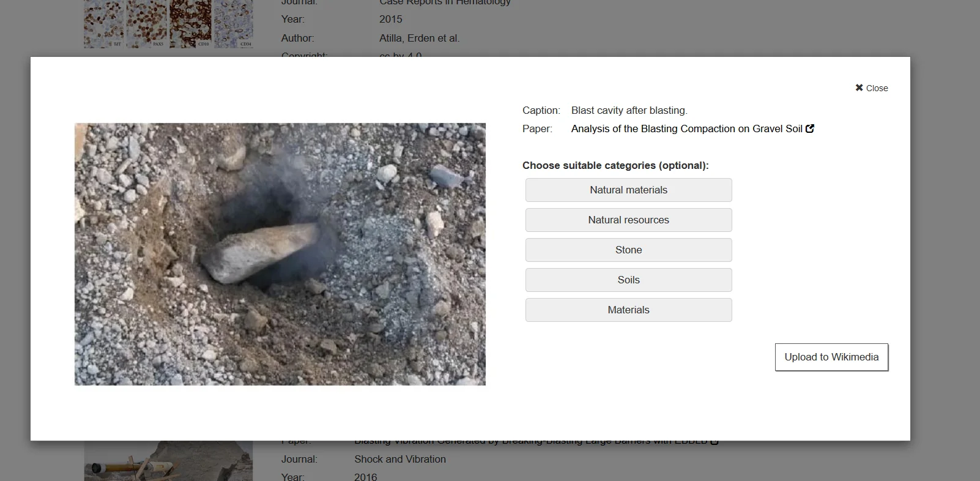980x481 pixels.
Task: Click the CD10 stained histology panel
Action: click(190, 24)
